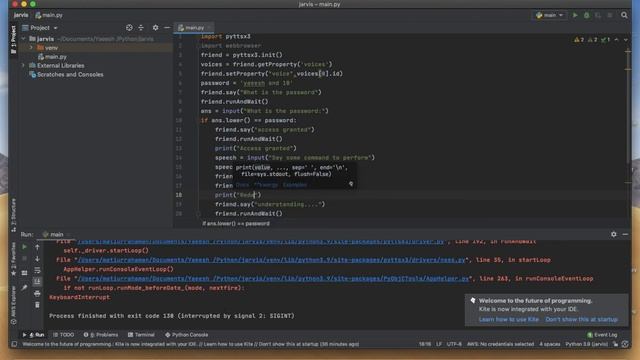Image resolution: width=640 pixels, height=360 pixels.
Task: Open the Python Console tab
Action: point(187,335)
